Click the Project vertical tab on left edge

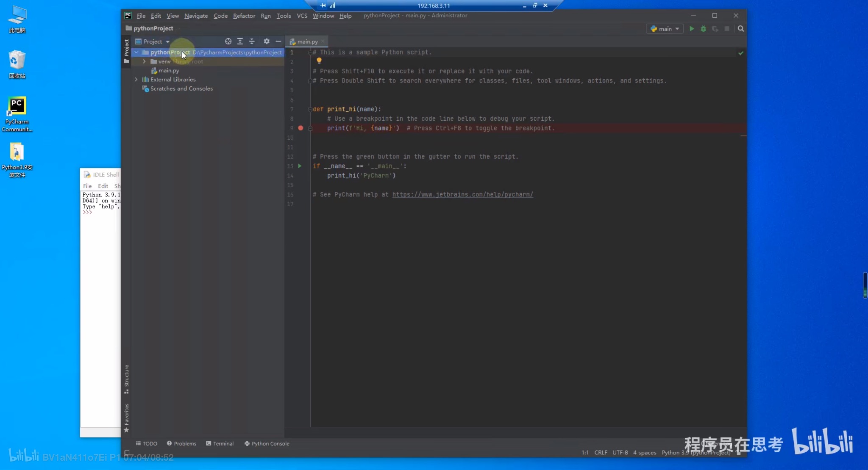pyautogui.click(x=126, y=51)
